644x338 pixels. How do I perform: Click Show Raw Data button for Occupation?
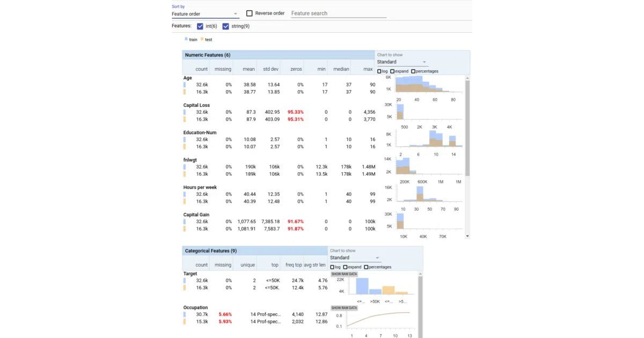coord(344,308)
